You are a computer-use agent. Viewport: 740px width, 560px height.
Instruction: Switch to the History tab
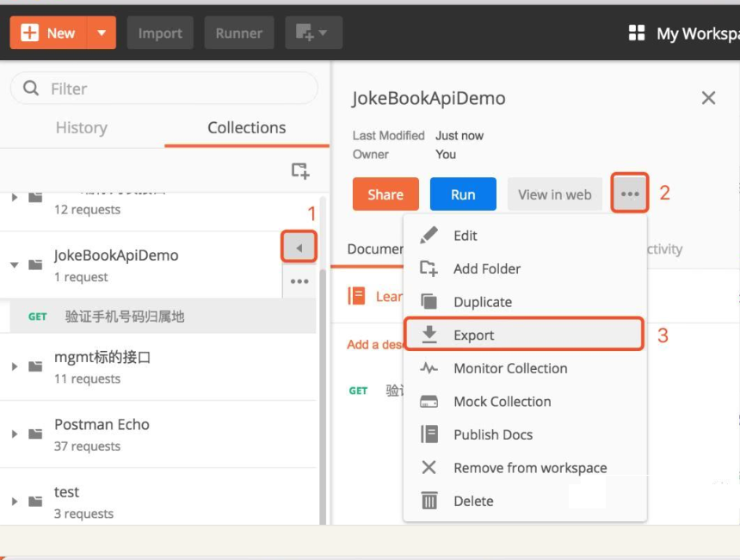81,127
